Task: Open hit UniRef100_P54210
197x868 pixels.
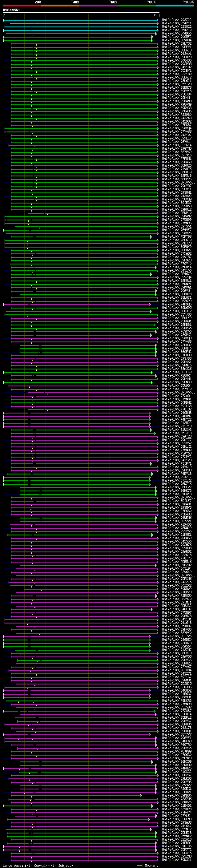Action: 177,30
